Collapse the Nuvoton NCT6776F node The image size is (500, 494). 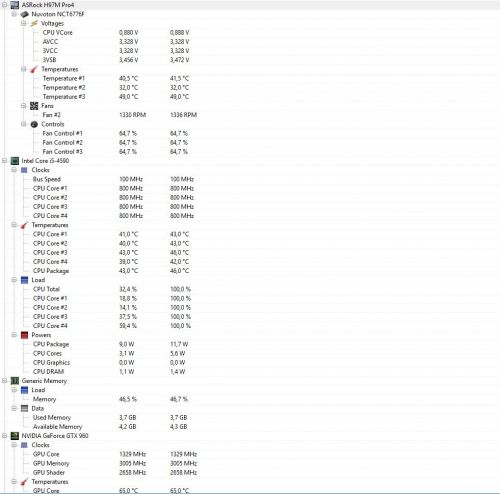[x=14, y=14]
